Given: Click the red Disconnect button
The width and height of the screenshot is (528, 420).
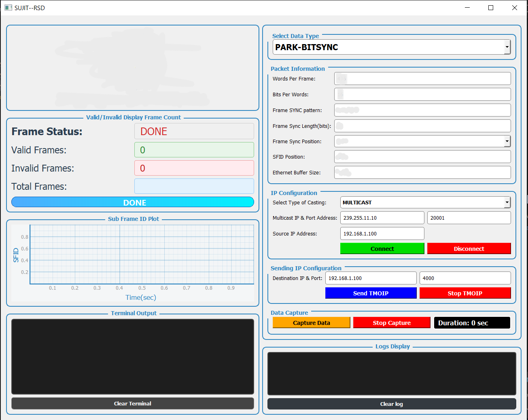Looking at the screenshot, I should pyautogui.click(x=469, y=248).
